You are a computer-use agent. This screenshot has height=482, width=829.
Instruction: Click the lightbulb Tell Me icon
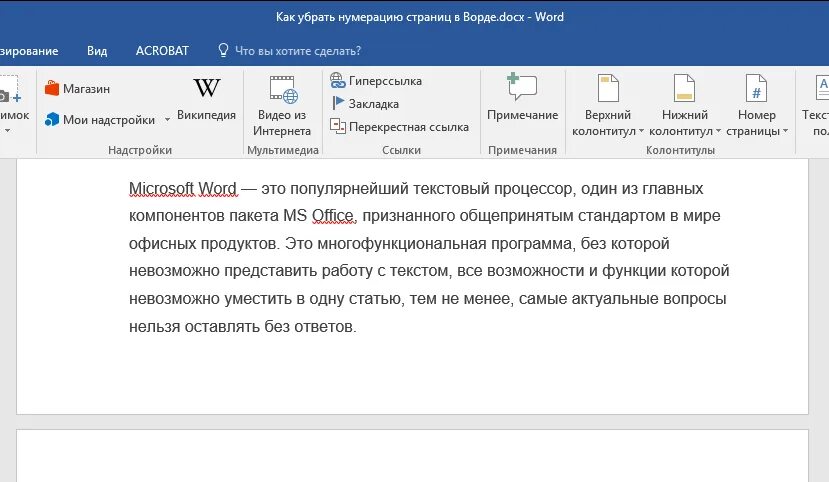pyautogui.click(x=223, y=50)
